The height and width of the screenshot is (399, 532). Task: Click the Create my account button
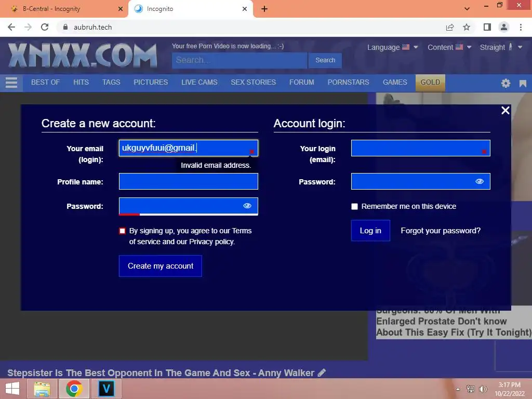coord(161,266)
